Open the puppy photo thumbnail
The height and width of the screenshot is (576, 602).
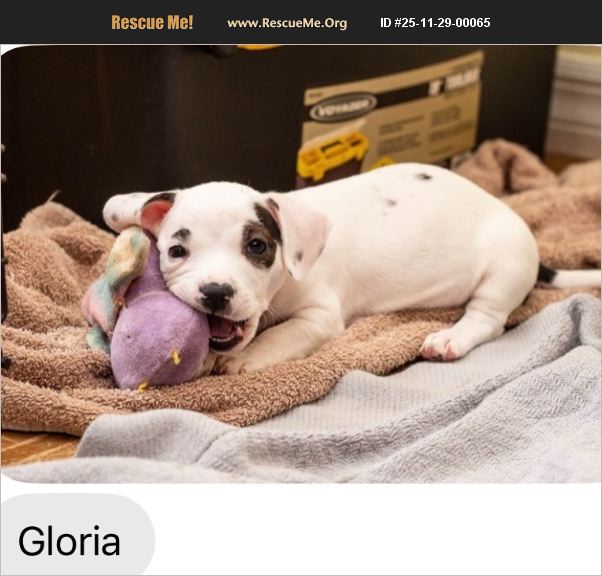pyautogui.click(x=301, y=264)
